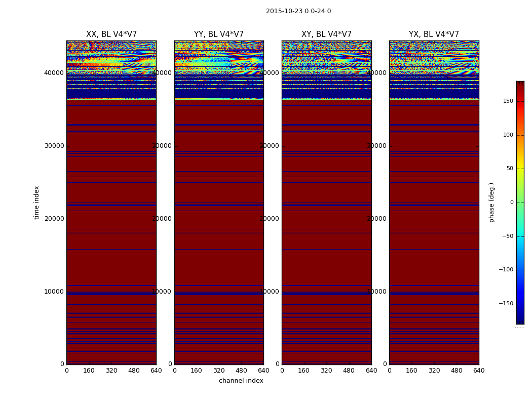Select the 'YY, BL V4*V7' subplot title

(219, 34)
